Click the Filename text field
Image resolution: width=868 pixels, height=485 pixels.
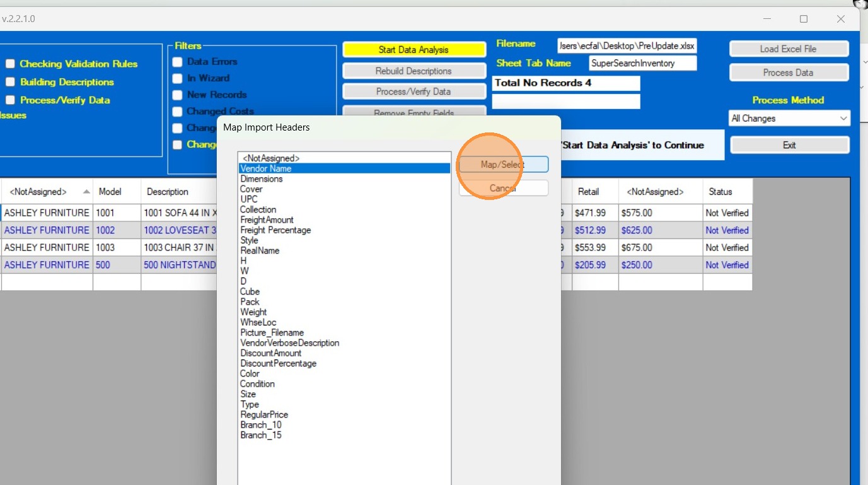pos(627,46)
